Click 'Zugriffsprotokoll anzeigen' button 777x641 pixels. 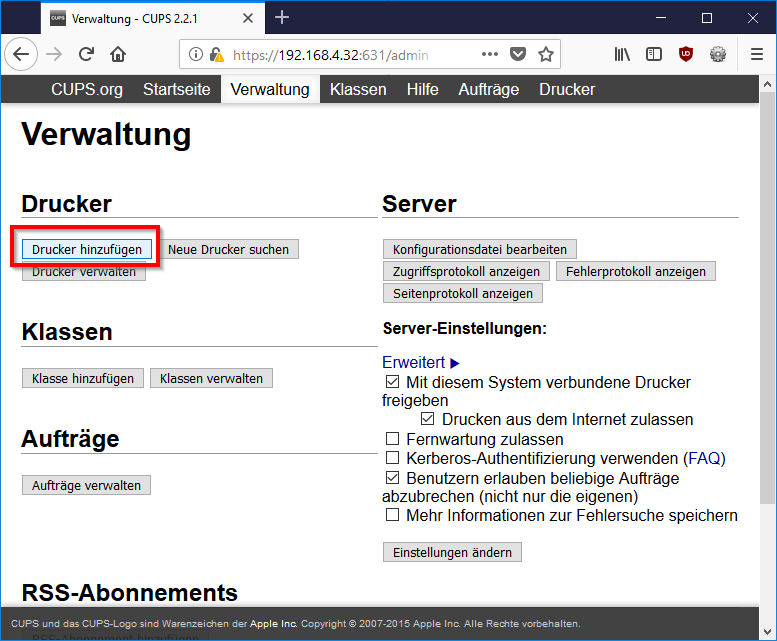pos(466,271)
